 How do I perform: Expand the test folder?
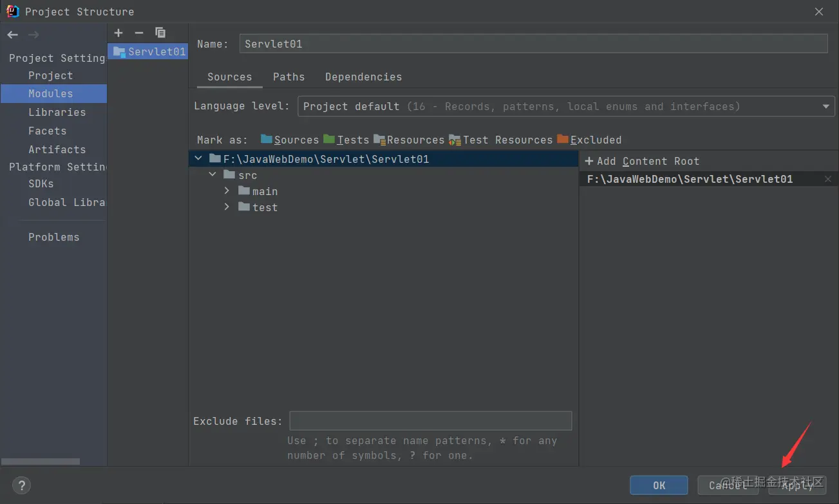click(227, 207)
